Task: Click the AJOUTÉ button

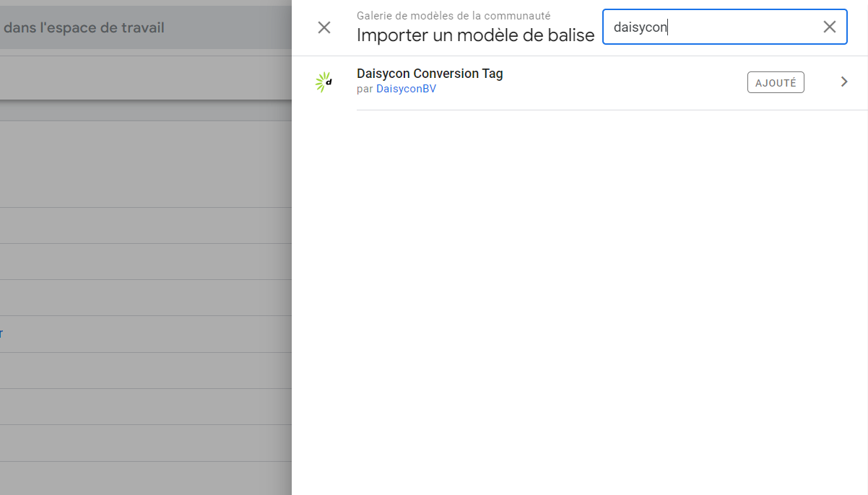Action: point(776,82)
